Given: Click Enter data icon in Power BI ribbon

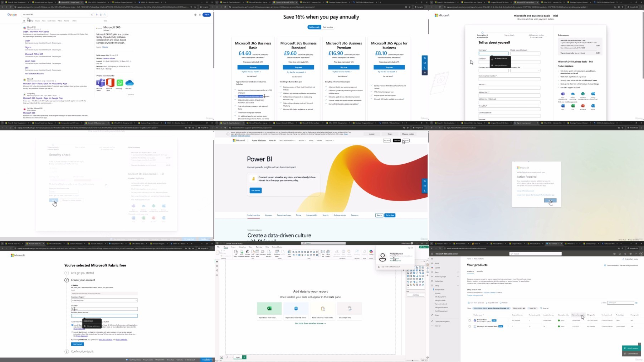Looking at the screenshot, I should pos(257,252).
